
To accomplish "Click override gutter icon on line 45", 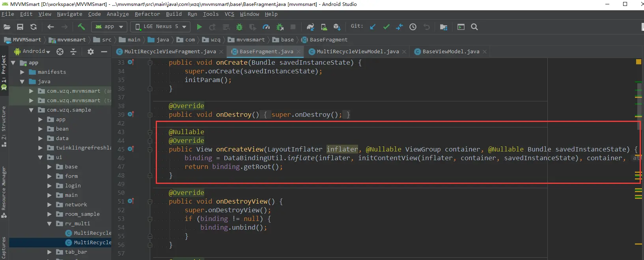I will click(131, 149).
